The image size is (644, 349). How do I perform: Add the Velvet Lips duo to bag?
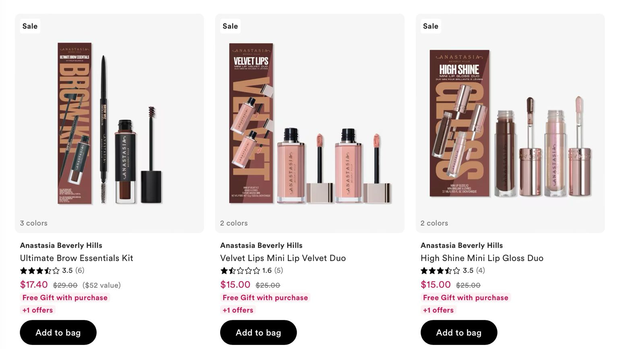pyautogui.click(x=258, y=332)
